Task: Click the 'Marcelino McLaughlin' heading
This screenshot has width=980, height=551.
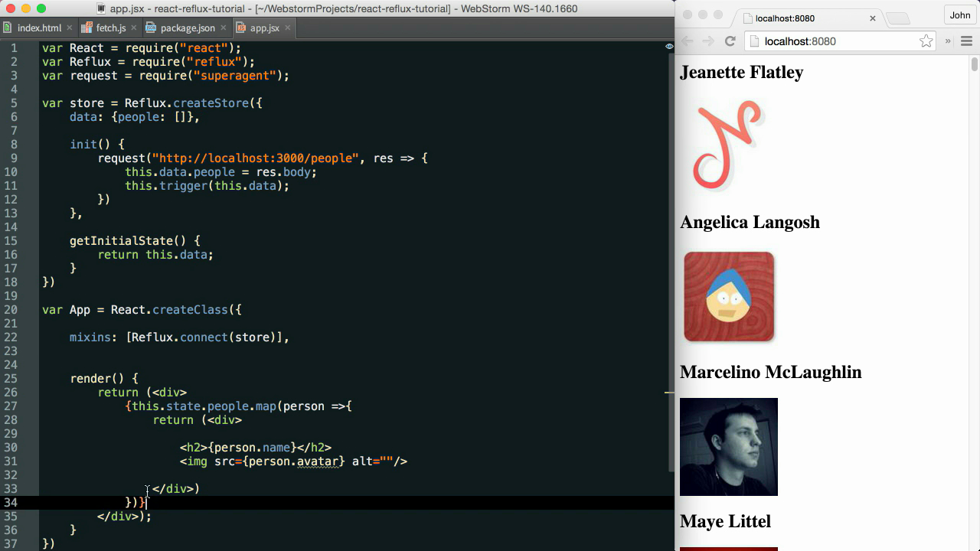Action: [x=771, y=372]
